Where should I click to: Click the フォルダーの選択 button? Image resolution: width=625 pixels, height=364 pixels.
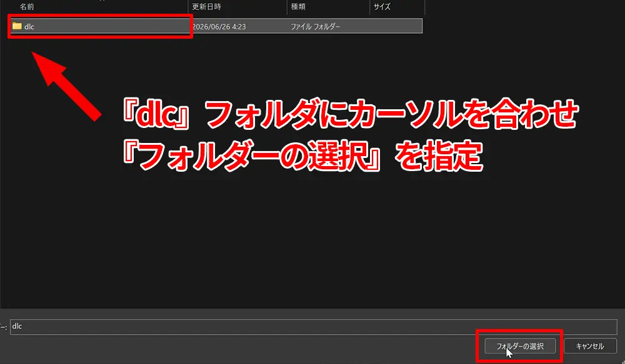point(520,346)
